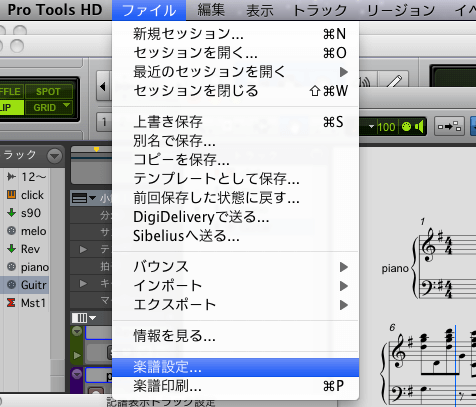Viewport: 476px width, 407px height.
Task: Click the left arrow zoom button
Action: (x=103, y=87)
